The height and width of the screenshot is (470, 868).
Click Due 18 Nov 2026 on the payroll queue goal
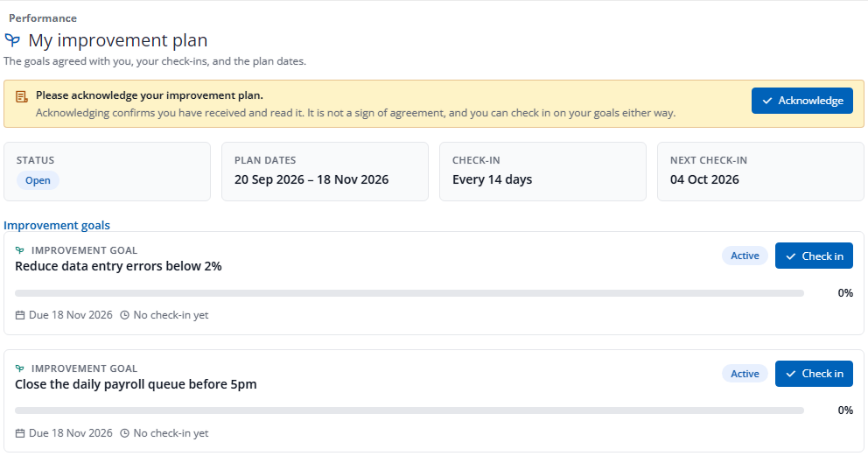[x=70, y=433]
